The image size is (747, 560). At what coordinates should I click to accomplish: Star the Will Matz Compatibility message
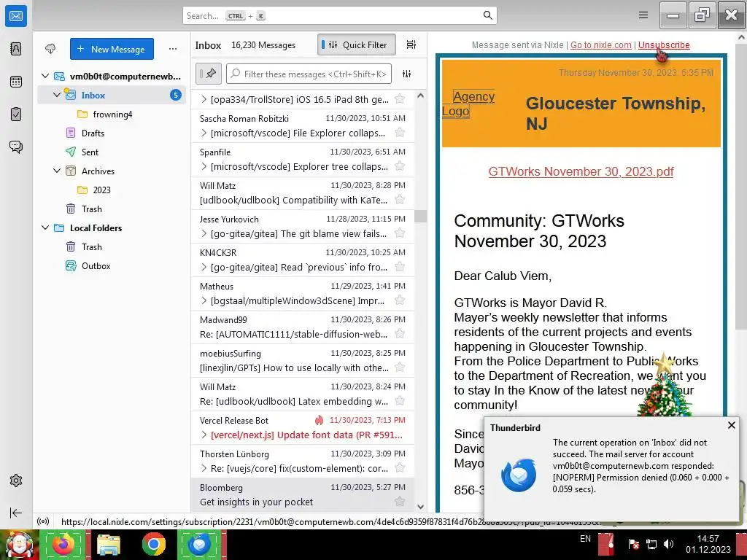point(400,200)
